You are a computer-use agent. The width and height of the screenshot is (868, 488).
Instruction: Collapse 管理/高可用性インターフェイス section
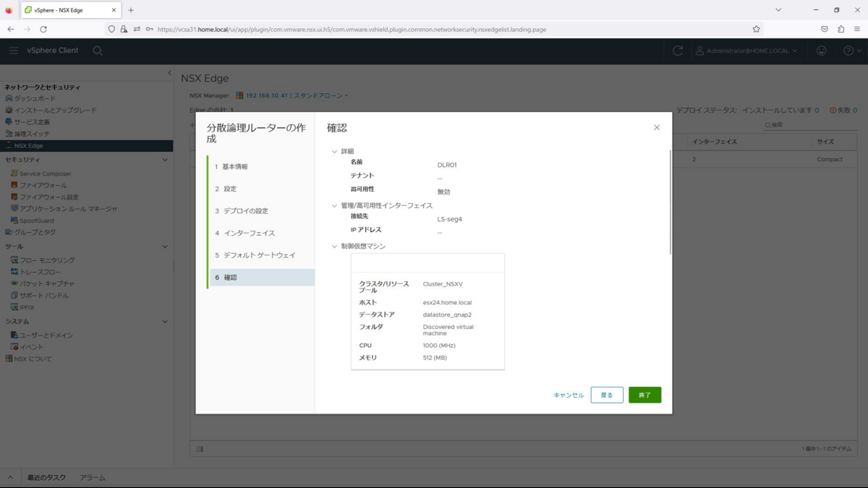pos(334,206)
